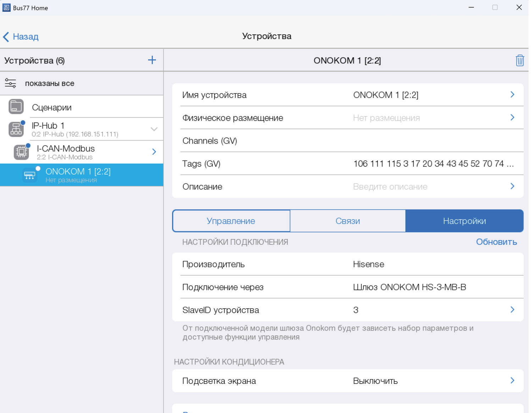Collapse the IP-Hub 1 tree node
Viewport: 532px width, 413px height.
pyautogui.click(x=154, y=129)
